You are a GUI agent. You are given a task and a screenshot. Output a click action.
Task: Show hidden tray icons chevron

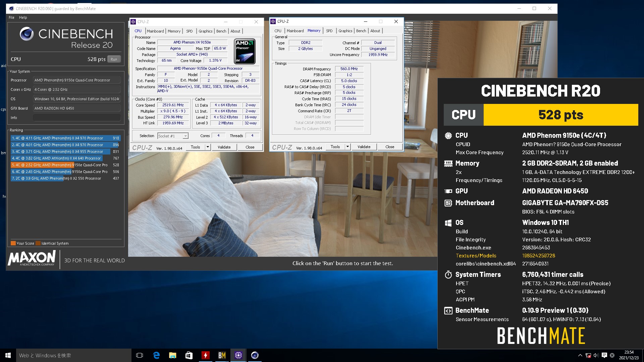point(580,355)
